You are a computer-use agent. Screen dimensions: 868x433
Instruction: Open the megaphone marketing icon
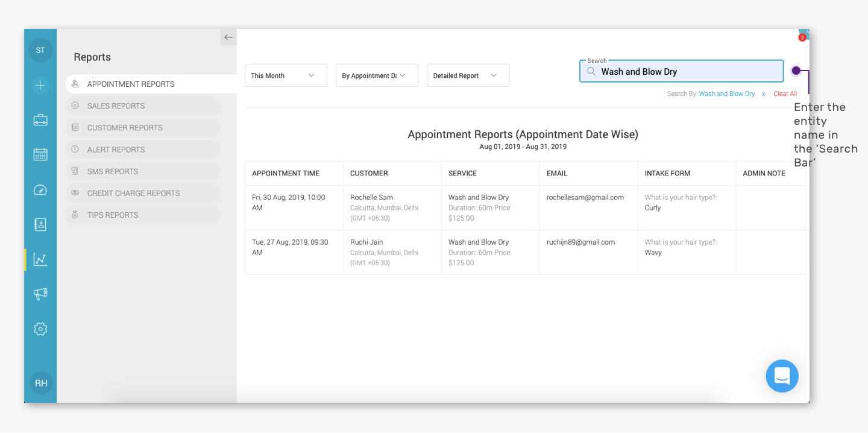point(40,294)
